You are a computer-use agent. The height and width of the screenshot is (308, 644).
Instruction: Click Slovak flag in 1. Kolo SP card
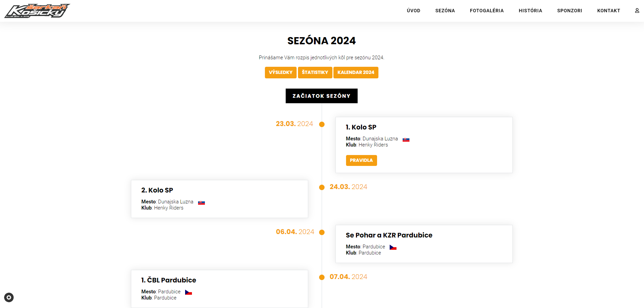406,140
